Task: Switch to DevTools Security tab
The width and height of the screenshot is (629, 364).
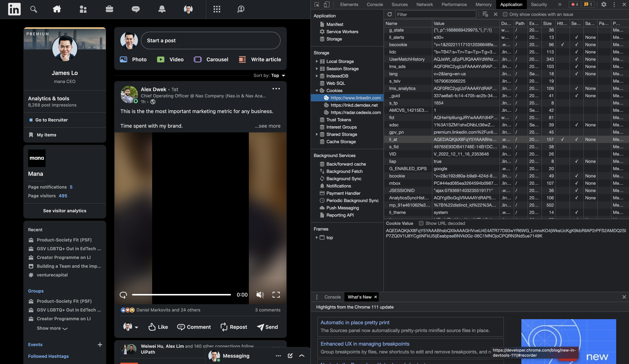Action: tap(539, 5)
